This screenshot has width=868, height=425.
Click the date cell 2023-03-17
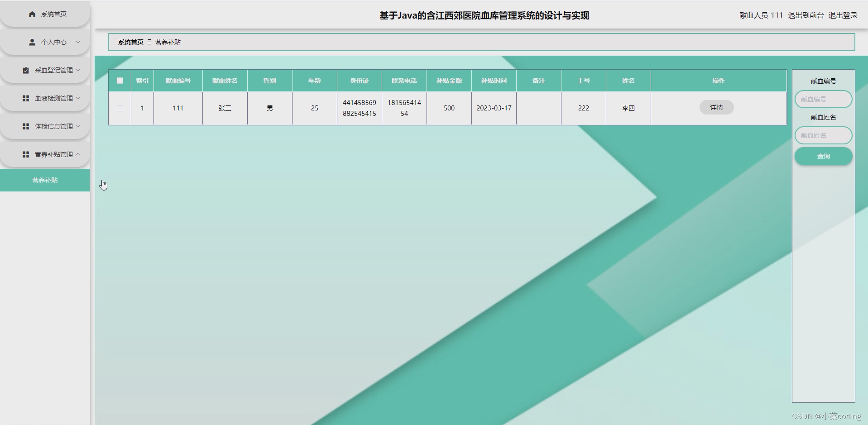pos(494,108)
